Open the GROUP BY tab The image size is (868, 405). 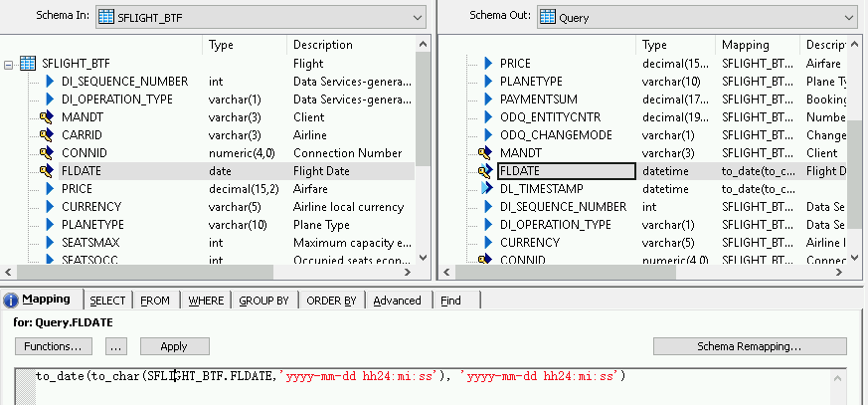(x=263, y=301)
